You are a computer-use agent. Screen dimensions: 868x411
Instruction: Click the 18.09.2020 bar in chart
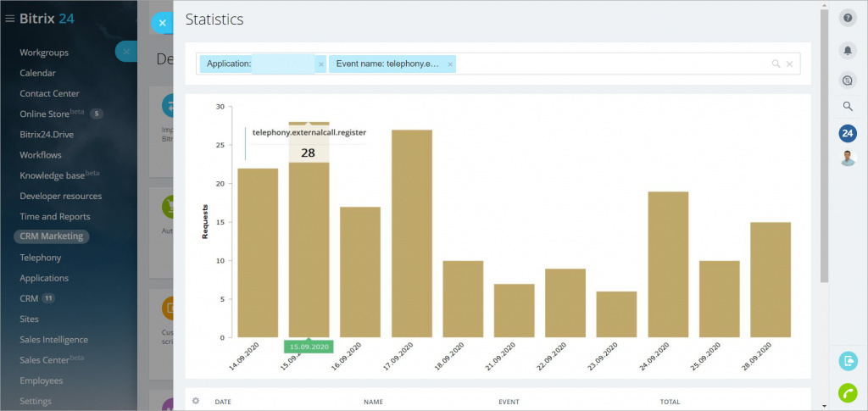click(463, 298)
